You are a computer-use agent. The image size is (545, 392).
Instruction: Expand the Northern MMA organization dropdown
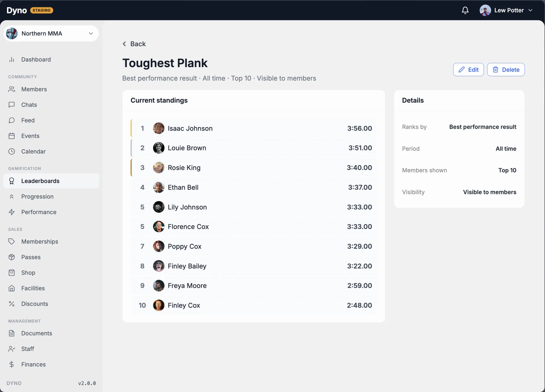(51, 34)
